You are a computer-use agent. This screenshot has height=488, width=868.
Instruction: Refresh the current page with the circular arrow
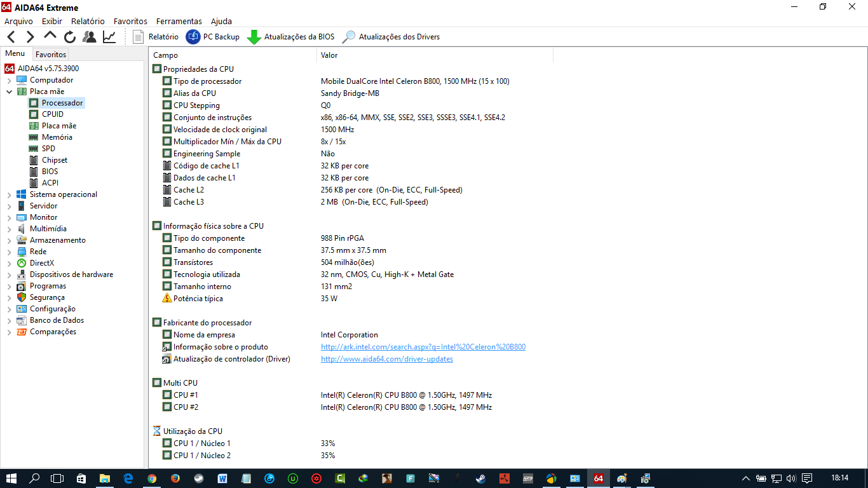[70, 37]
